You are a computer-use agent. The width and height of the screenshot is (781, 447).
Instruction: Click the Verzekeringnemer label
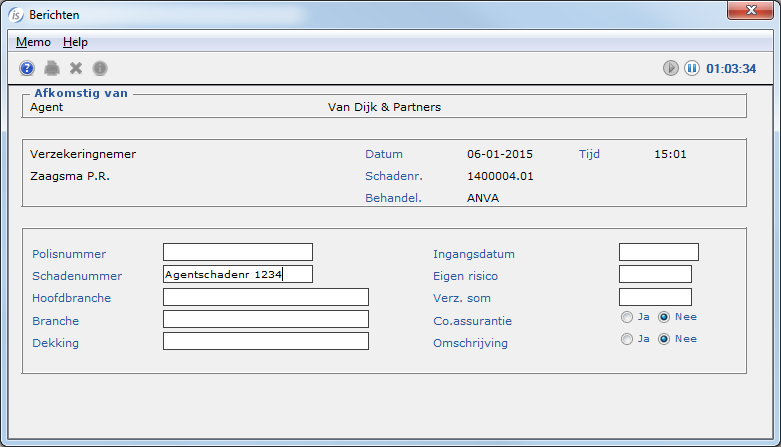[83, 154]
